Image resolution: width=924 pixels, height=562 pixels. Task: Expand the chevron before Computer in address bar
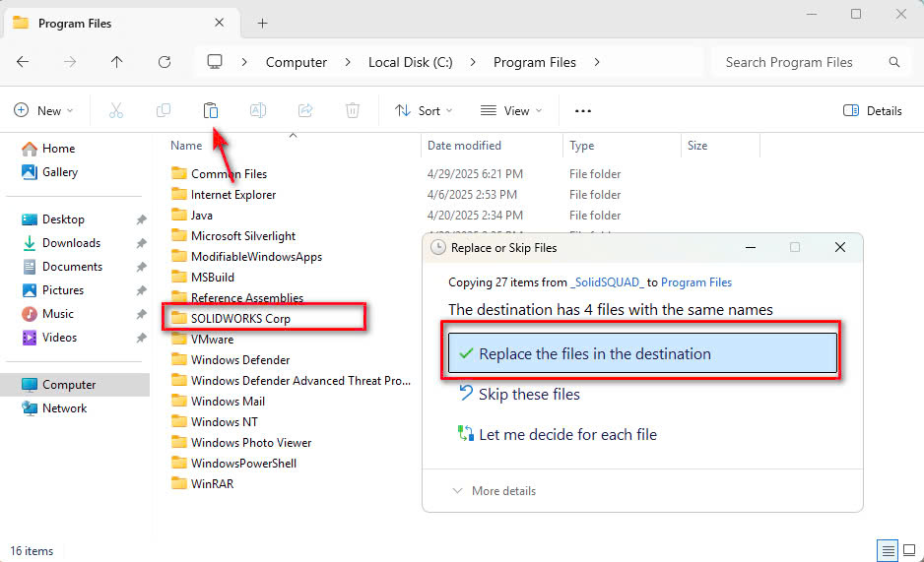[x=244, y=62]
